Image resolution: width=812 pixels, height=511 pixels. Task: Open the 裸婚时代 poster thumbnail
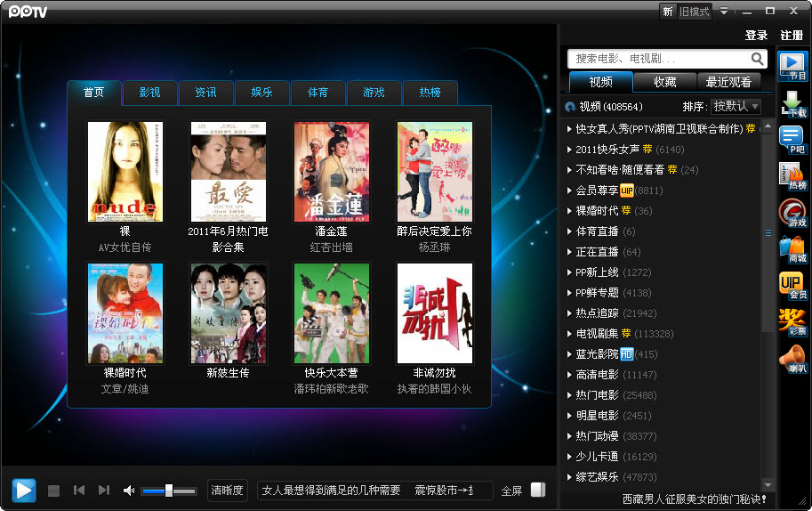[125, 313]
